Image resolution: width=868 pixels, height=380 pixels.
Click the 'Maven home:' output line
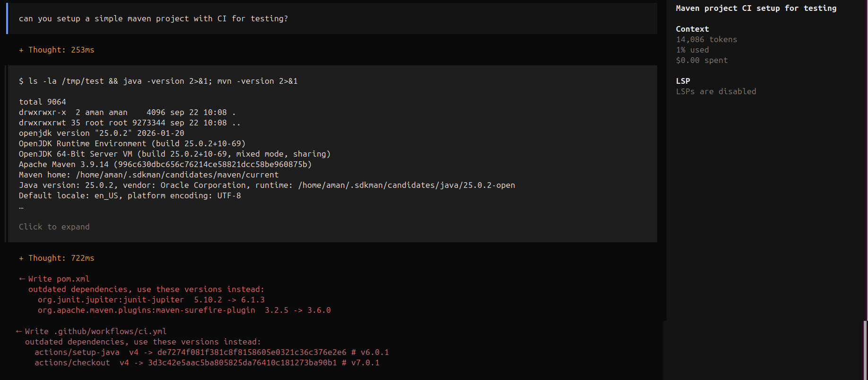pos(149,175)
